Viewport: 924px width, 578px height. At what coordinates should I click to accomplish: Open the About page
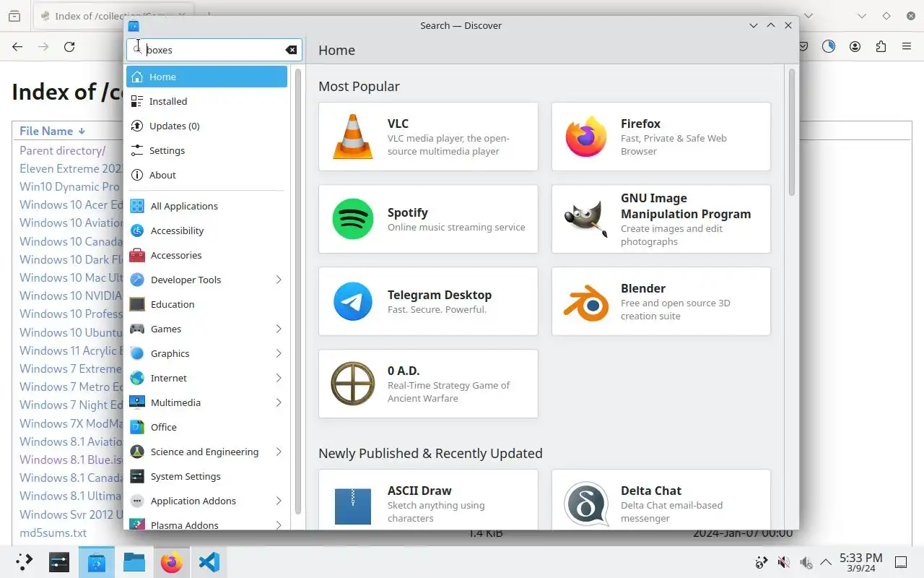coord(206,175)
